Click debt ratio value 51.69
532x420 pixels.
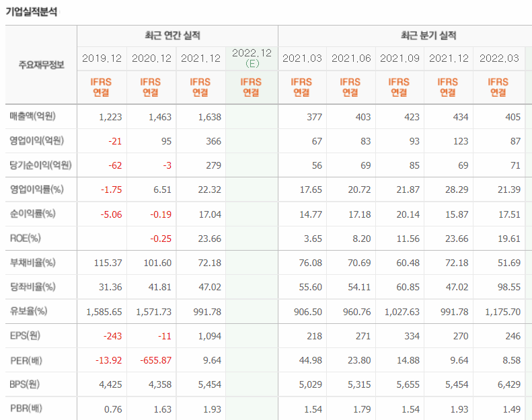509,263
